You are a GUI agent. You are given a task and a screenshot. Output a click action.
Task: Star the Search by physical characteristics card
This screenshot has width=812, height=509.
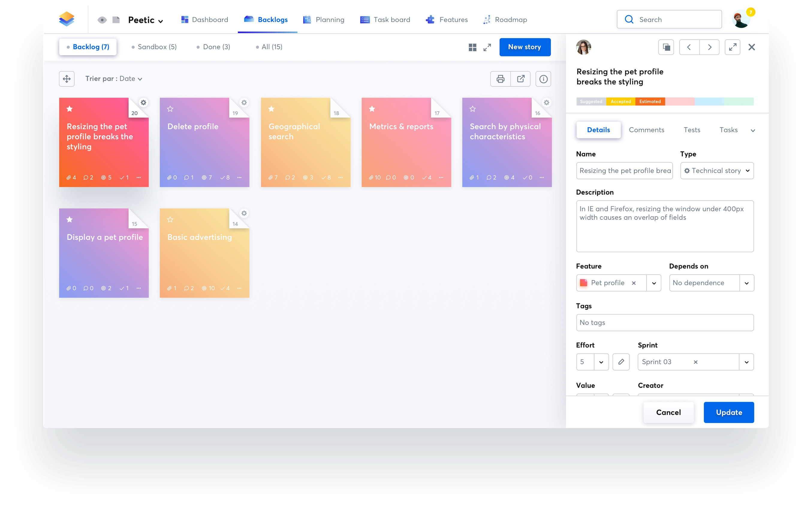click(472, 109)
